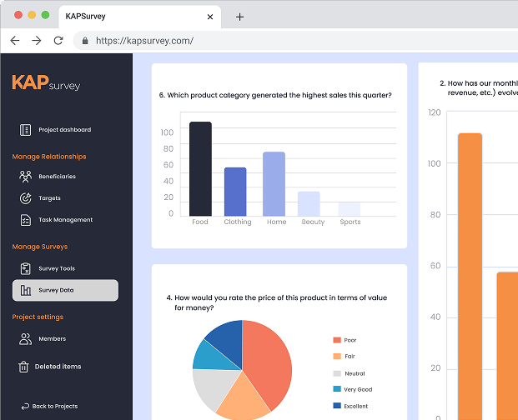The width and height of the screenshot is (518, 420).
Task: Click Back to Projects link
Action: (x=49, y=407)
